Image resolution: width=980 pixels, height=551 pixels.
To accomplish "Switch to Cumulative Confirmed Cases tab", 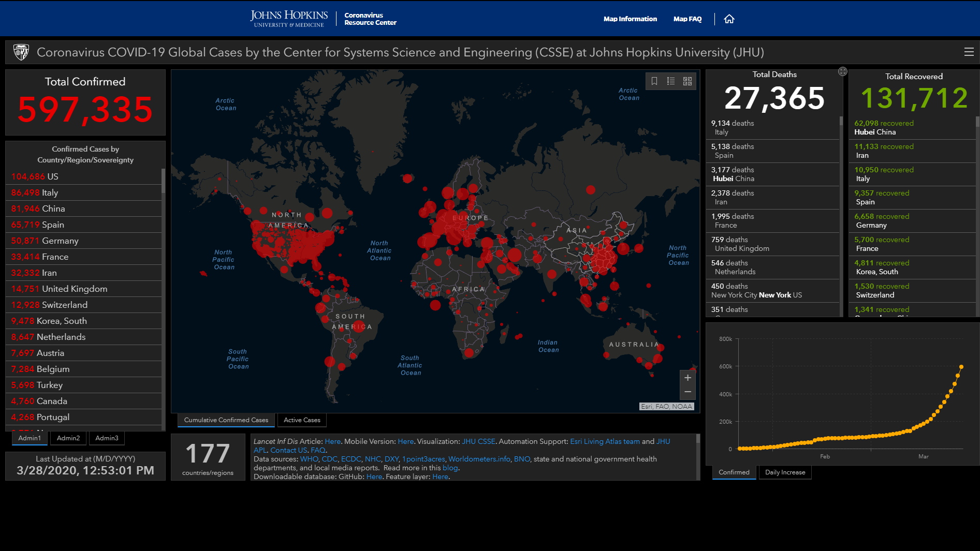I will [226, 420].
